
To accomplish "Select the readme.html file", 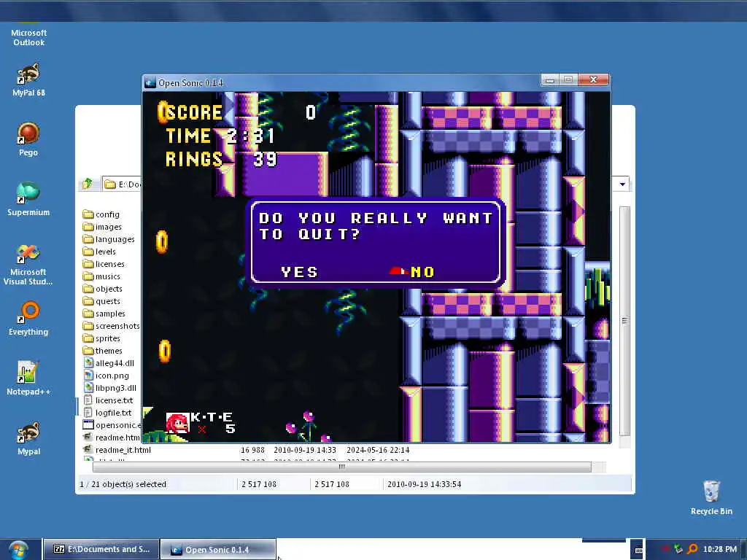I will tap(112, 437).
